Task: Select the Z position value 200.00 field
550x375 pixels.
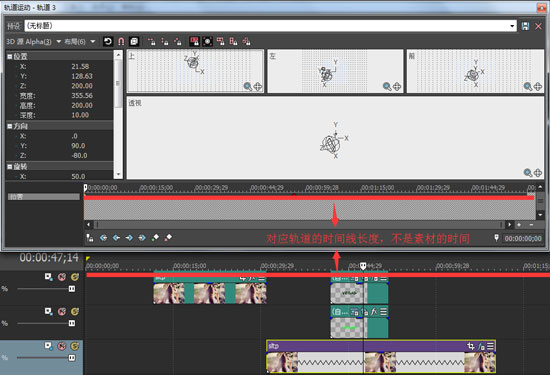Action: (x=82, y=86)
